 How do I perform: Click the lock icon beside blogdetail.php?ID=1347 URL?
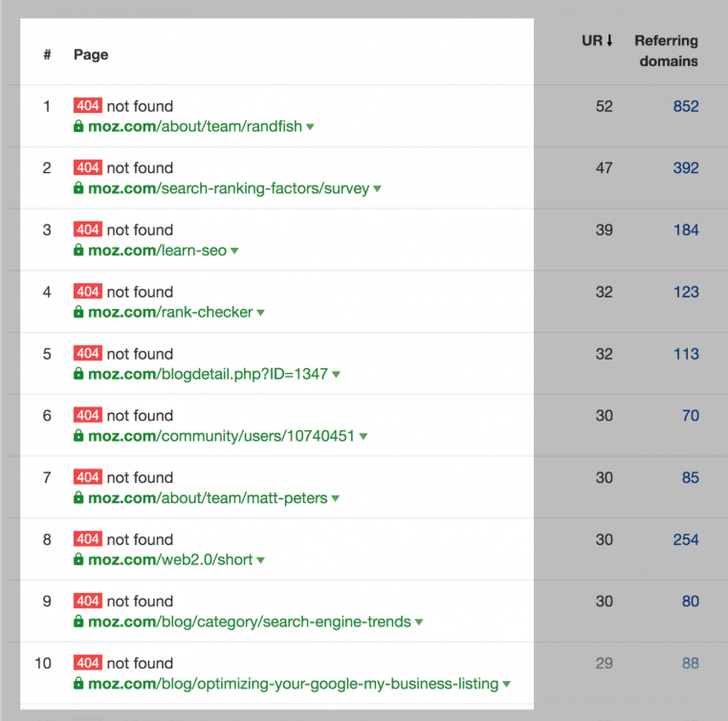79,374
